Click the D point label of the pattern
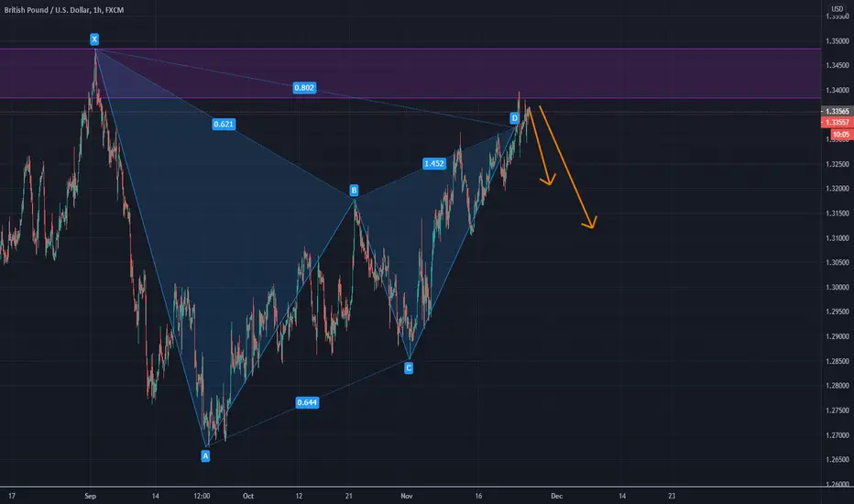This screenshot has width=854, height=504. click(x=514, y=117)
